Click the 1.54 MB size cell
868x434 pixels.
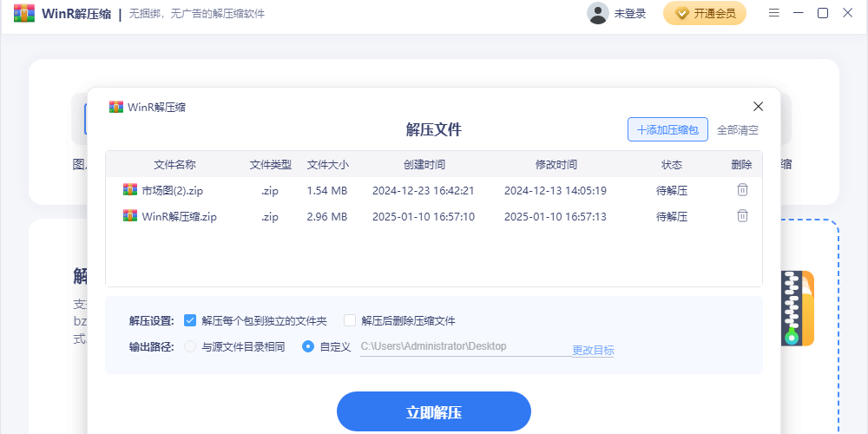point(327,191)
